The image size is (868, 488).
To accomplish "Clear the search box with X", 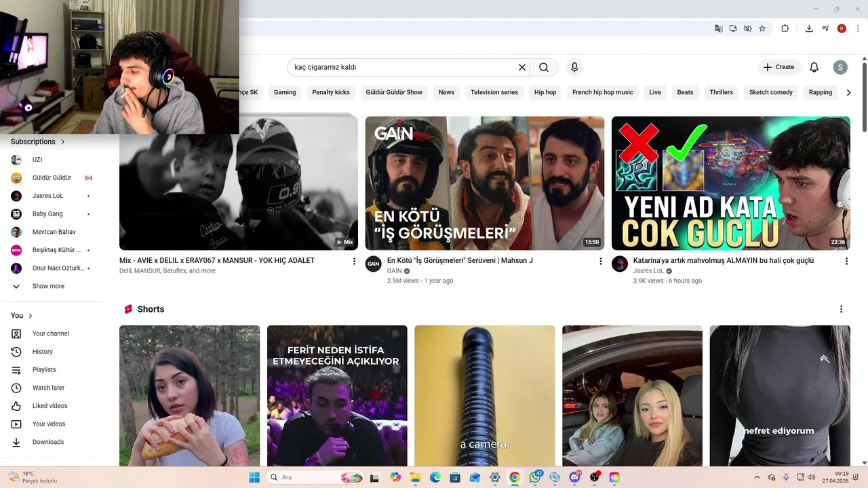I will [522, 67].
